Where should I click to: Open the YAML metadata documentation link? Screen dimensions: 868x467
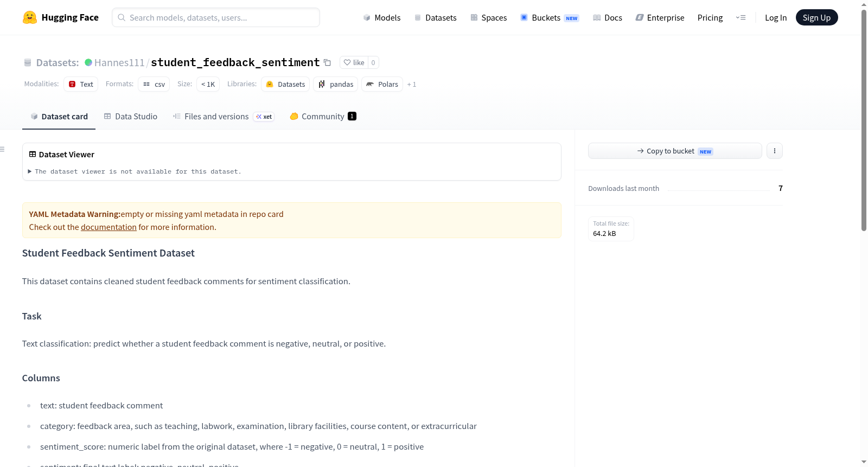point(108,227)
